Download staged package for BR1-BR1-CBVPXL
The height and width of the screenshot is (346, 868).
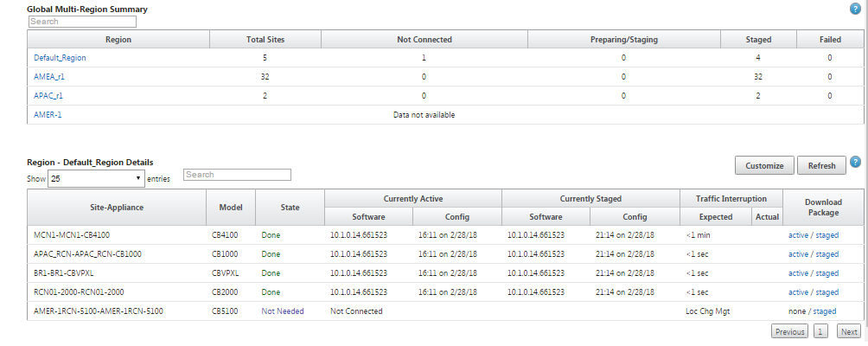tap(827, 273)
